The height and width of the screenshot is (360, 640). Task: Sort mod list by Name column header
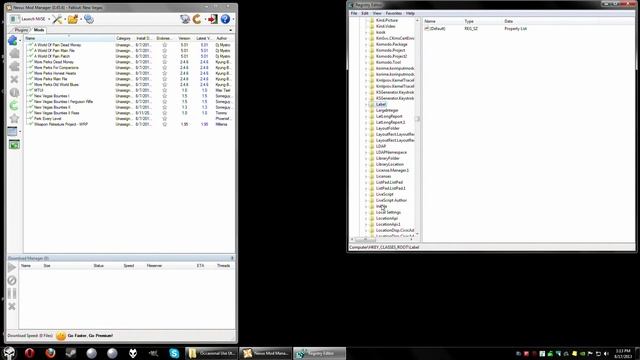pos(69,38)
